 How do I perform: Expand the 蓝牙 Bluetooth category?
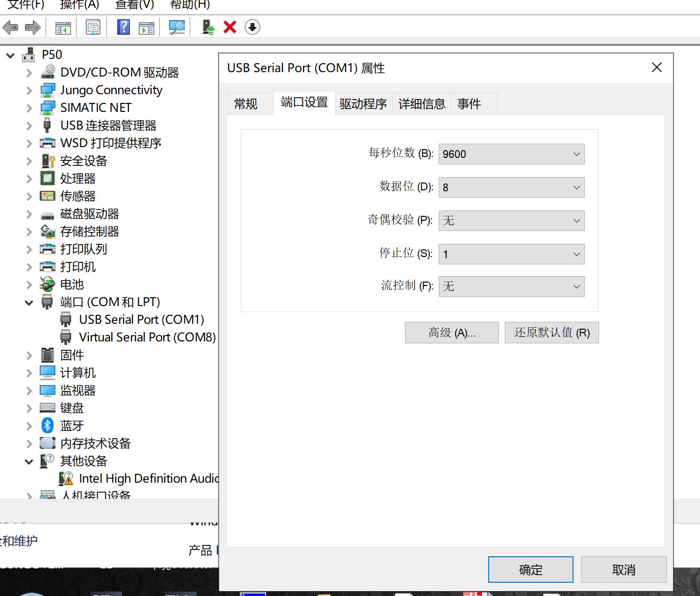point(29,426)
